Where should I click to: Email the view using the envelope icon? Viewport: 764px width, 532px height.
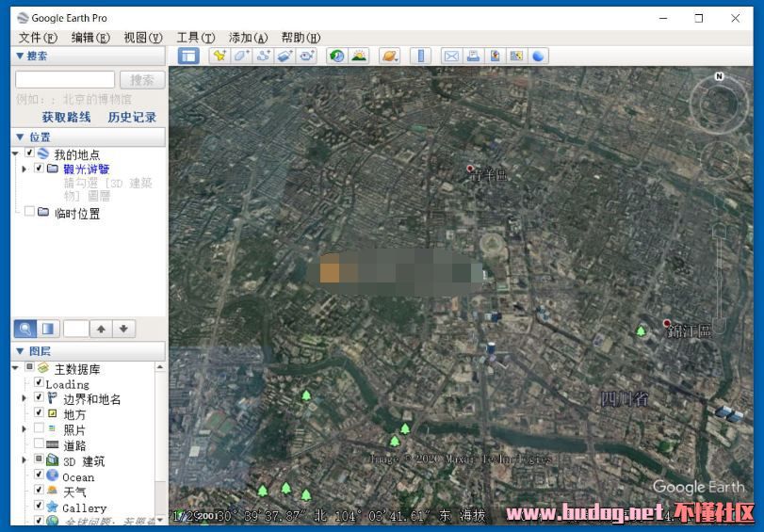coord(451,56)
